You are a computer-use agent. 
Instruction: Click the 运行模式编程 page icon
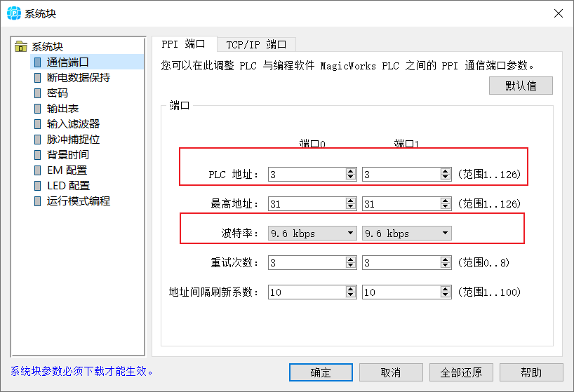37,201
